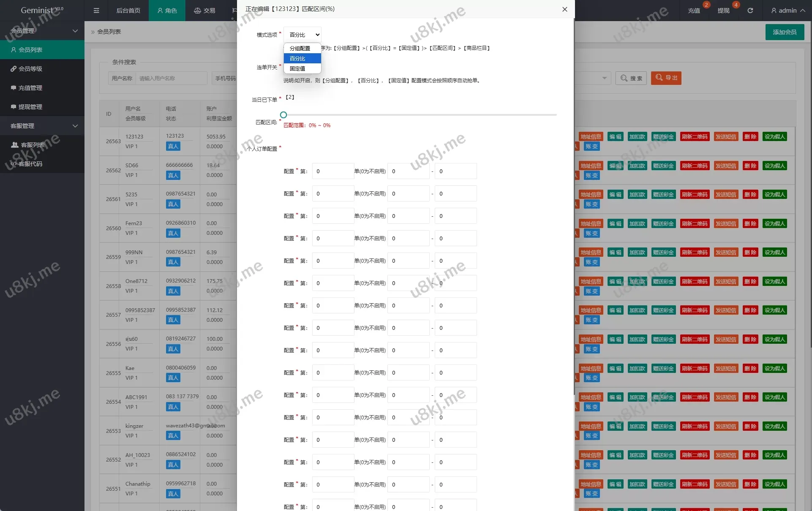Click the 匹配区间 slider handle
812x511 pixels.
pyautogui.click(x=283, y=115)
